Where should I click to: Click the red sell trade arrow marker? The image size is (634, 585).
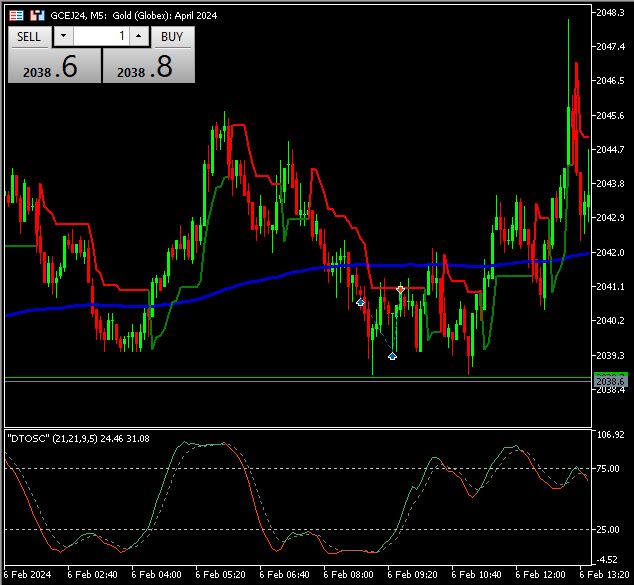pyautogui.click(x=400, y=289)
